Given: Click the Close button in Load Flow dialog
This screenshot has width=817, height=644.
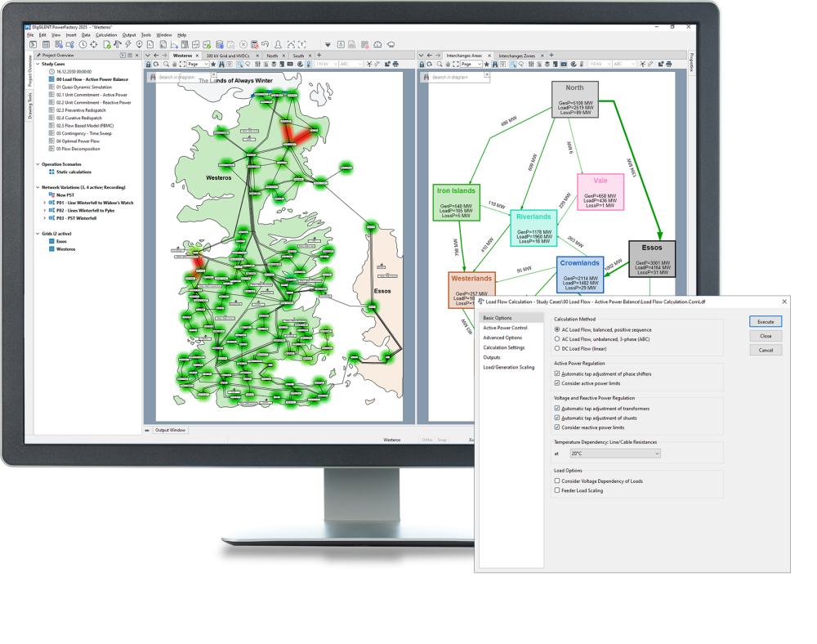Looking at the screenshot, I should pos(766,336).
